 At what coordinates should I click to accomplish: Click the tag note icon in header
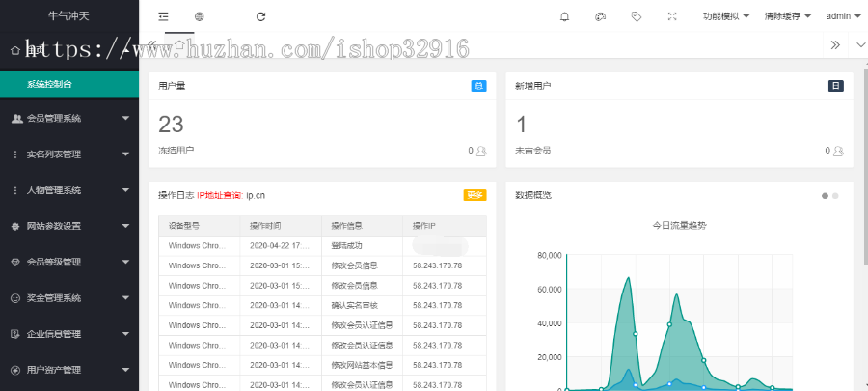pos(636,16)
